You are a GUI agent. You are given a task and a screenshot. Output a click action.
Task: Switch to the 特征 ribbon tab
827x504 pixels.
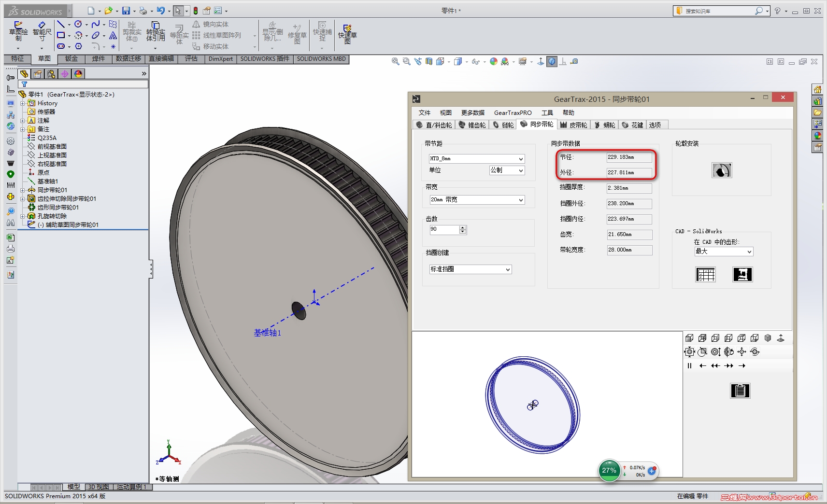coord(17,59)
